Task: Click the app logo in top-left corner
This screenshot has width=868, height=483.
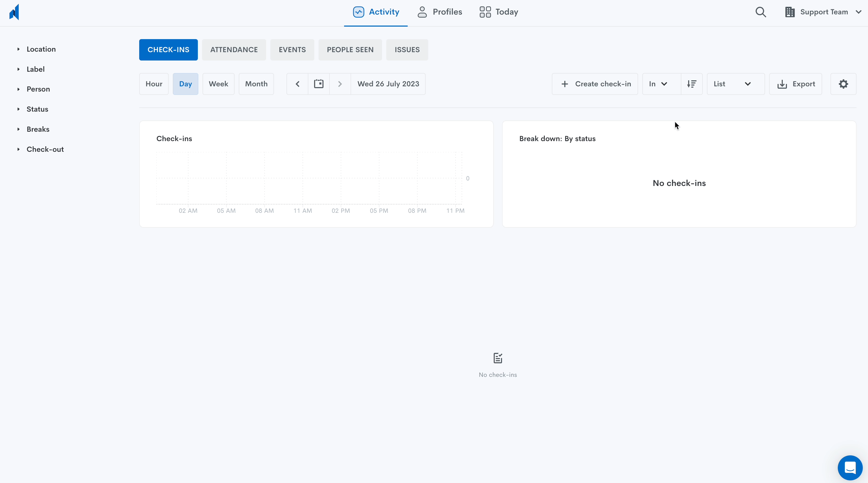Action: (x=14, y=12)
